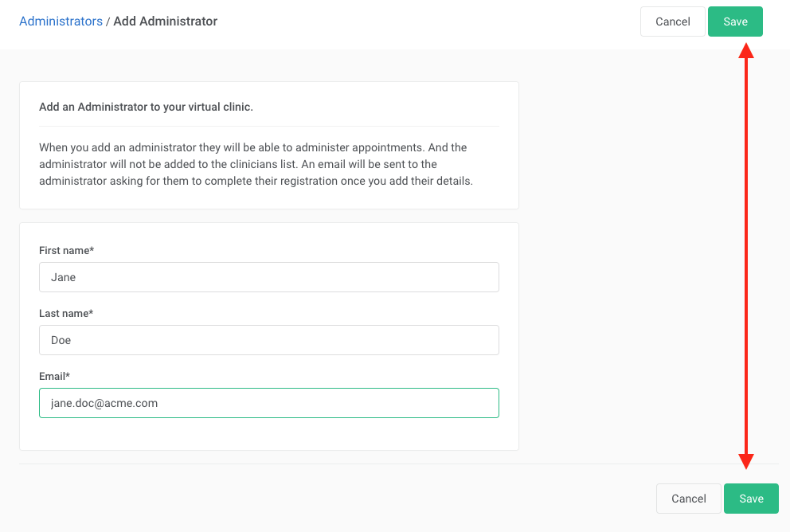Screen dimensions: 790x532
Task: Click the red vertical arrow line
Action: pyautogui.click(x=746, y=256)
